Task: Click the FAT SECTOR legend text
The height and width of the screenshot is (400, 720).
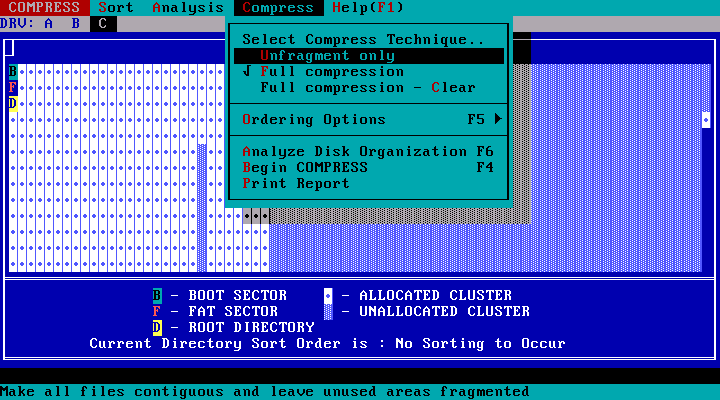Action: pos(233,311)
